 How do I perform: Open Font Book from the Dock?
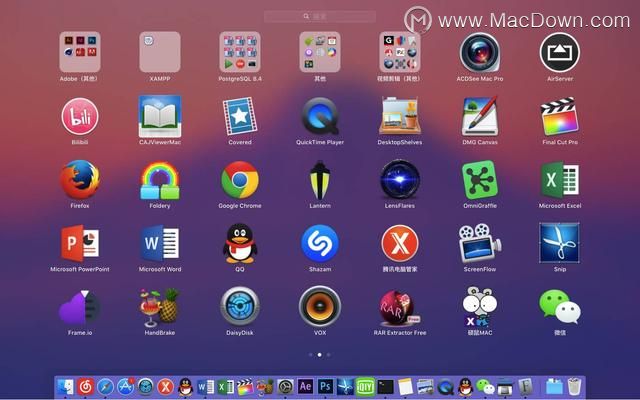pos(525,387)
